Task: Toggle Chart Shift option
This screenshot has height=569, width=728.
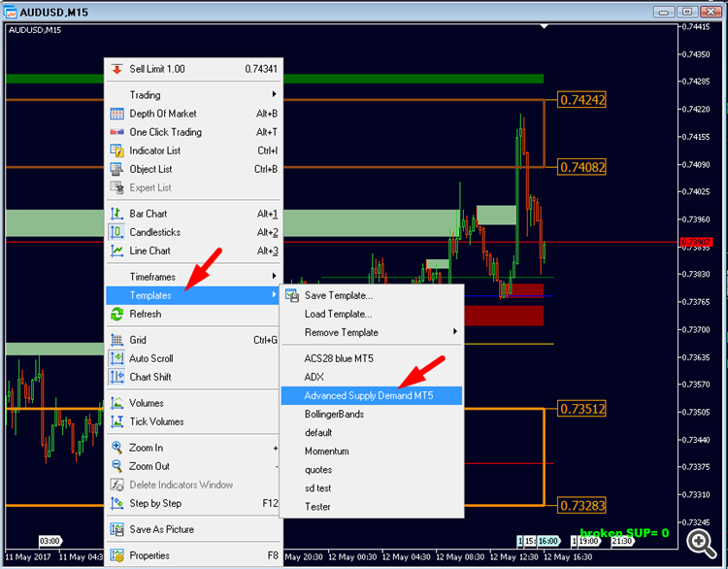Action: (193, 377)
